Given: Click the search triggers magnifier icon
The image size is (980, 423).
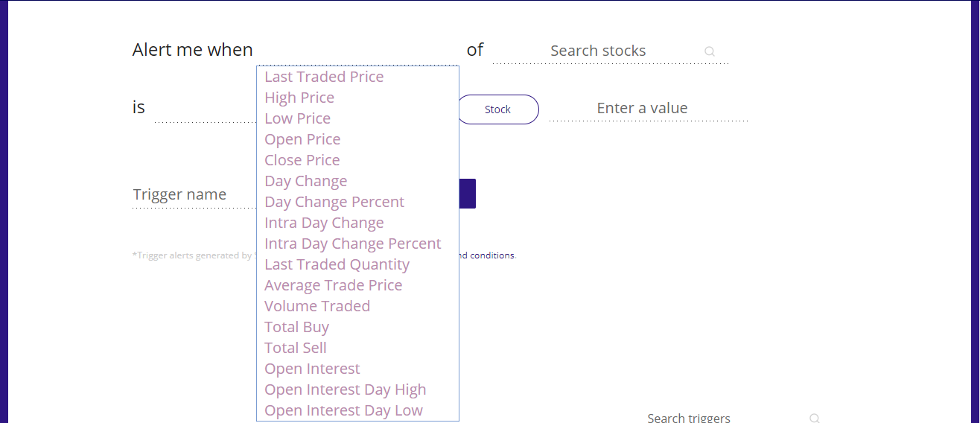Looking at the screenshot, I should coord(815,418).
